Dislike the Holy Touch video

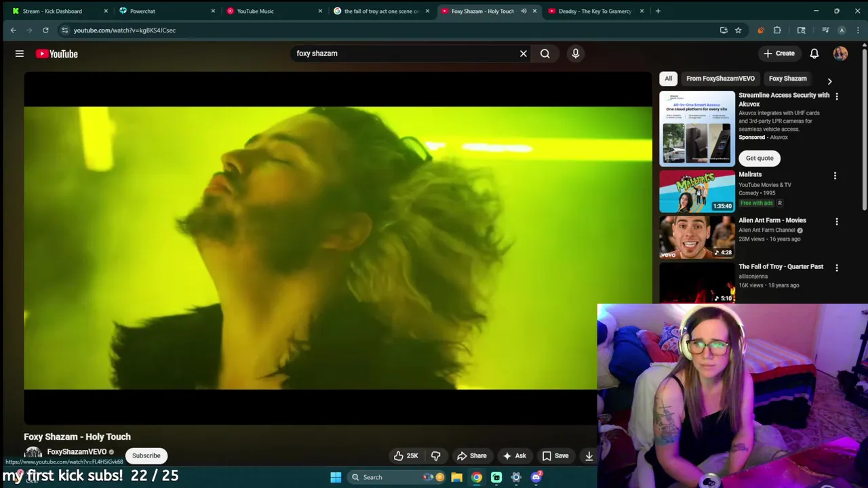(436, 455)
